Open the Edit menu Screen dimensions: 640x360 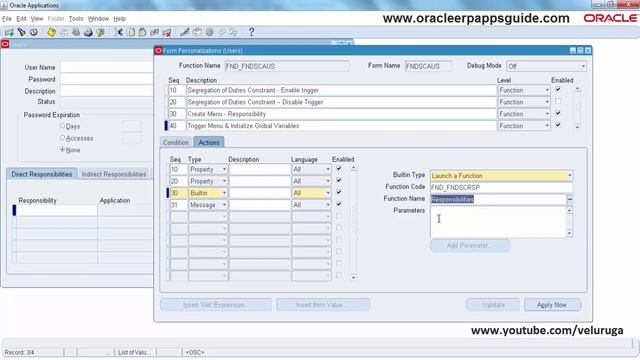pos(21,19)
